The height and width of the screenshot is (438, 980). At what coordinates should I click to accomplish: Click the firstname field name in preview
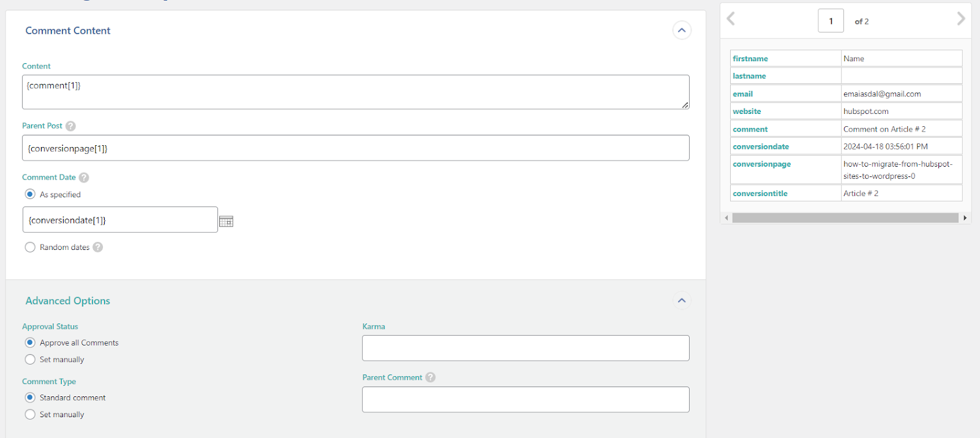(x=750, y=59)
